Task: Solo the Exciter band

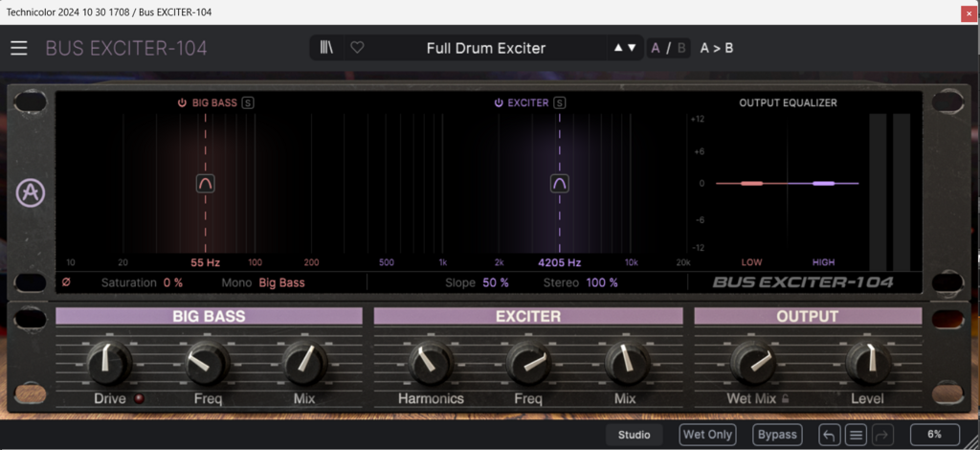Action: [559, 103]
